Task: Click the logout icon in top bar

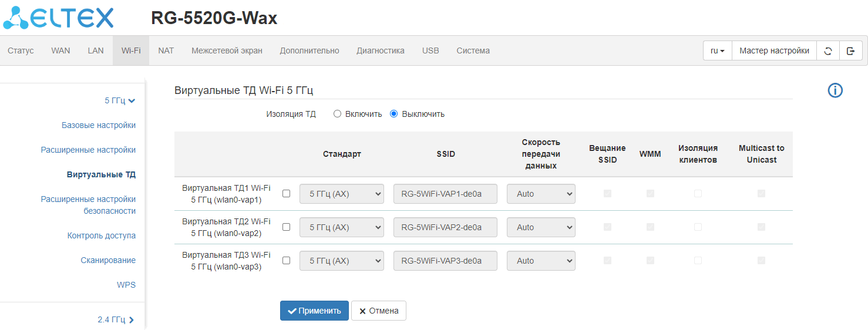Action: pos(850,50)
